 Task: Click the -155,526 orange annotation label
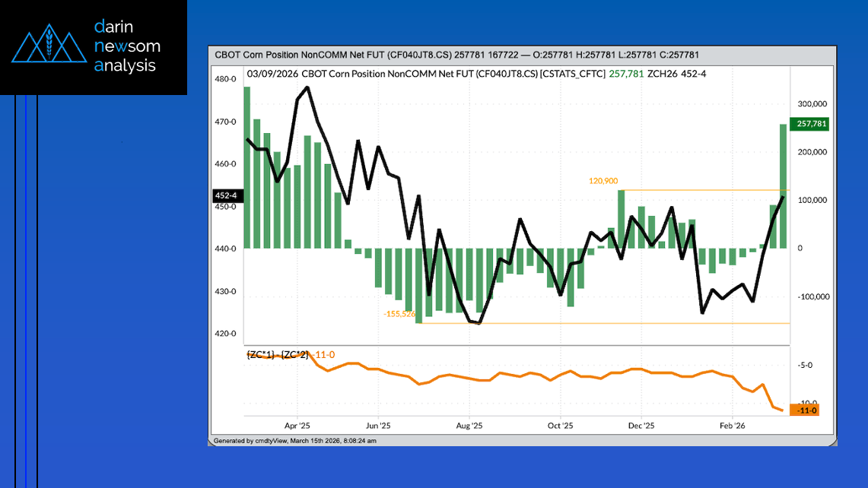399,313
